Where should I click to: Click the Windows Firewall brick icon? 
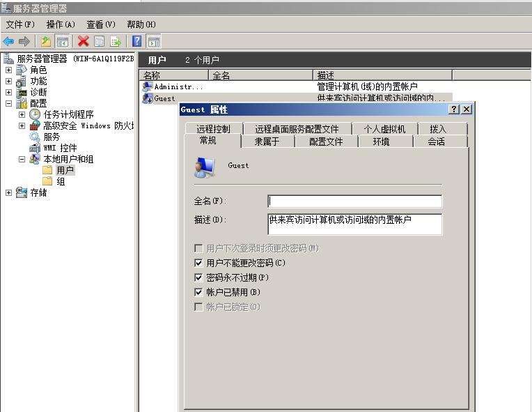tap(35, 125)
